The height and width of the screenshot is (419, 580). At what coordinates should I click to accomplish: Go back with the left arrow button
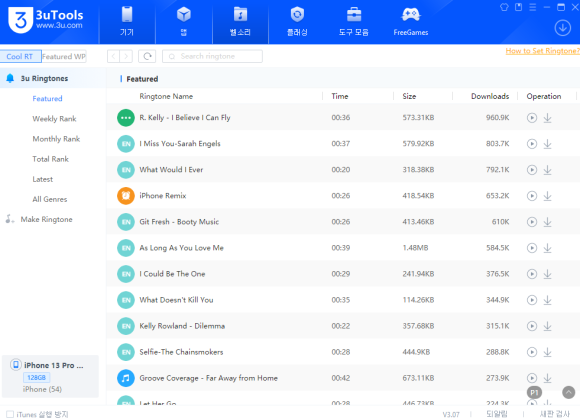coord(114,56)
